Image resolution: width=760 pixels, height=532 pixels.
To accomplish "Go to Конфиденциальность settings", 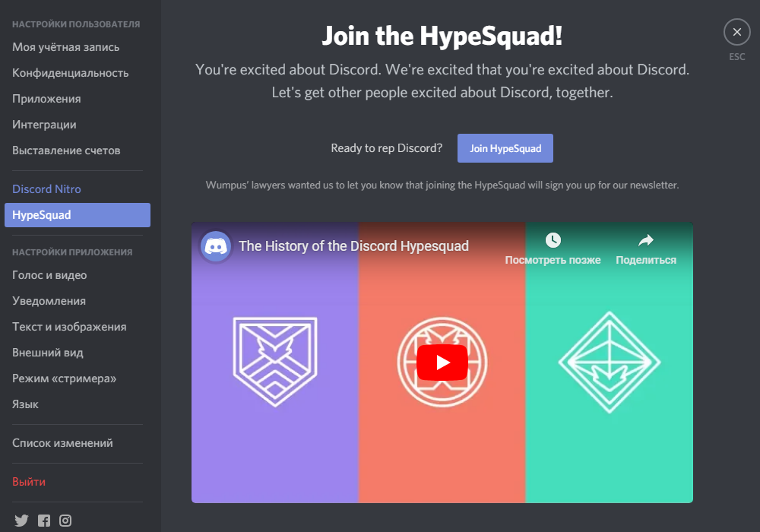I will 70,73.
